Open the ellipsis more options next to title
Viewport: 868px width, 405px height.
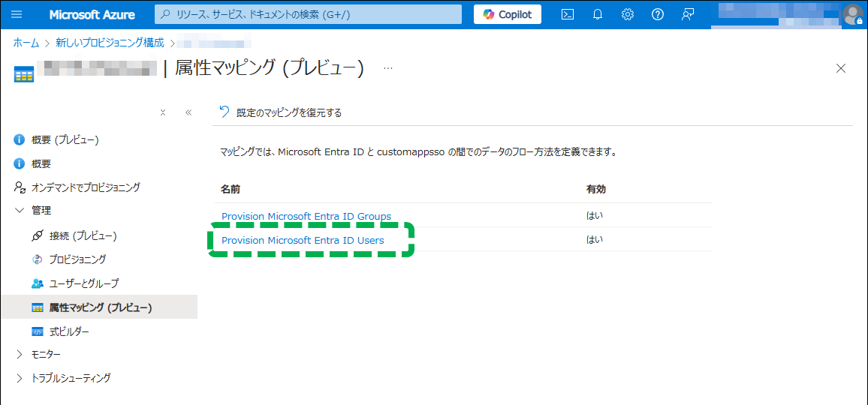coord(388,68)
